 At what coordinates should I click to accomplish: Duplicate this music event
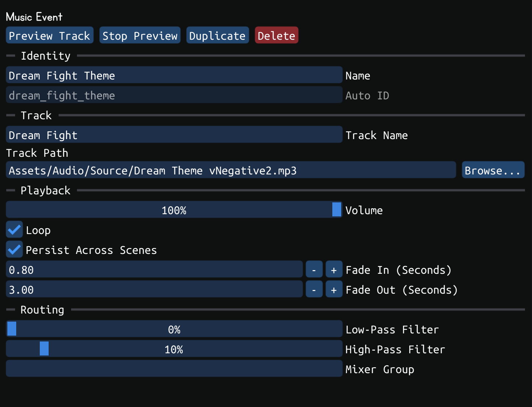pos(218,36)
